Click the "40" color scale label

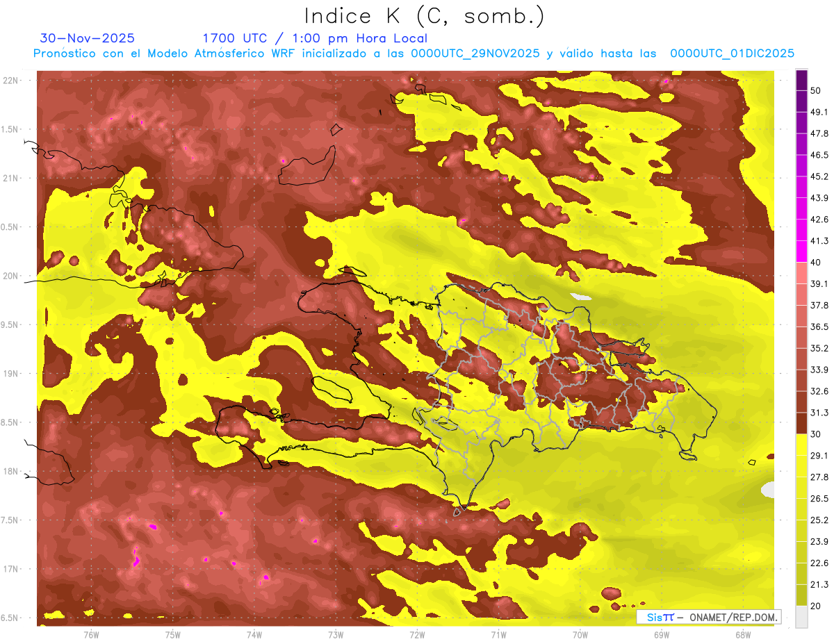(816, 262)
